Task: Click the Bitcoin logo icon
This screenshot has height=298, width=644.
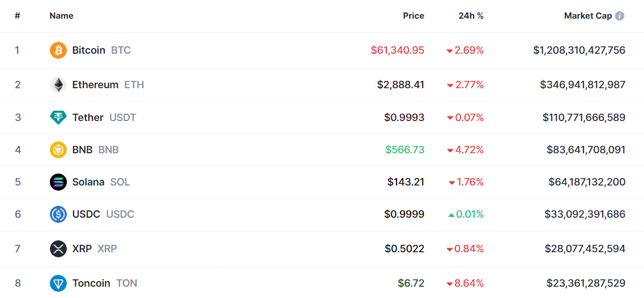Action: tap(58, 50)
